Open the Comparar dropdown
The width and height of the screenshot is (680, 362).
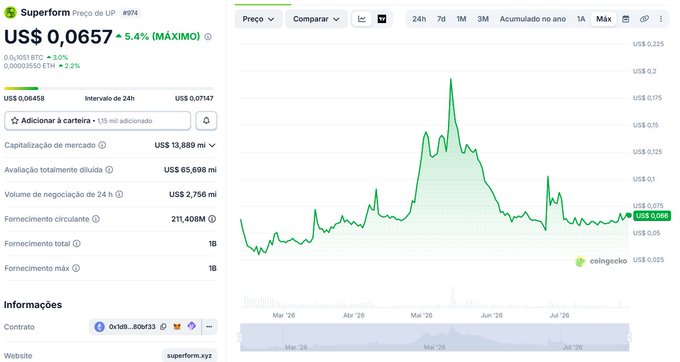tap(316, 19)
